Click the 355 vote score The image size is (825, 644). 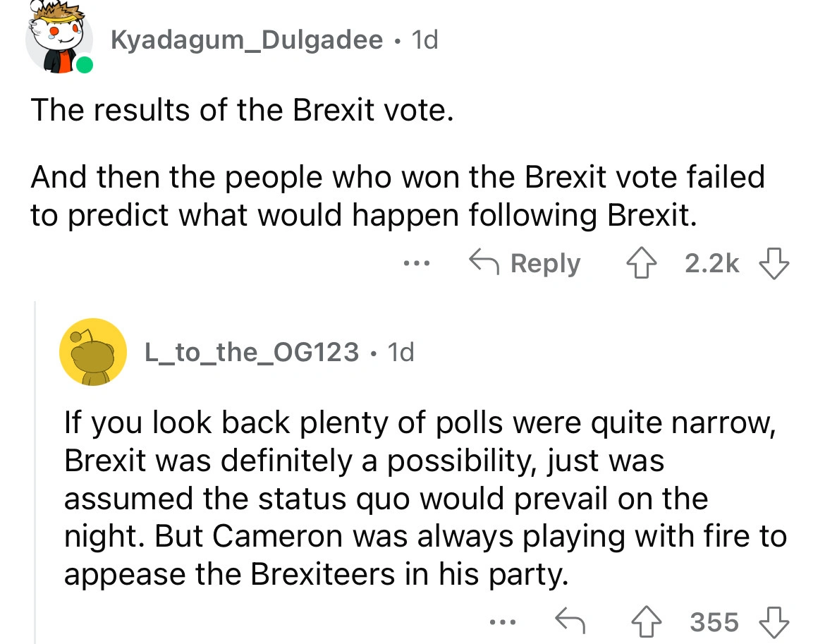coord(714,621)
